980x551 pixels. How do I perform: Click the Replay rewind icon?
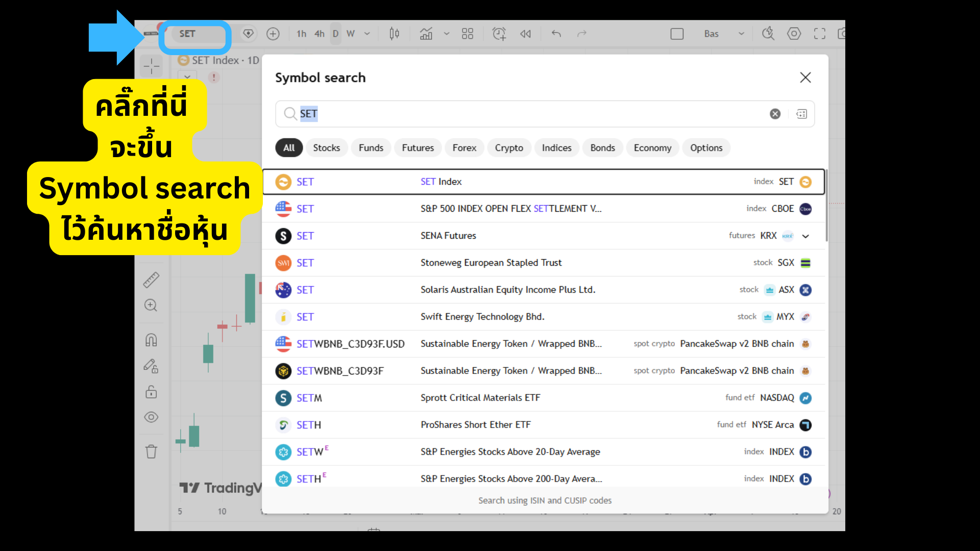coord(525,34)
